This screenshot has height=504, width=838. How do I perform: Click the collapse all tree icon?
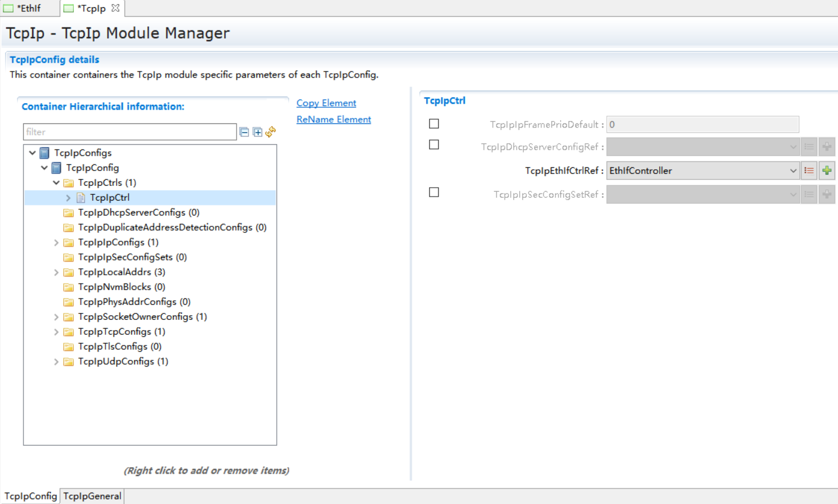pyautogui.click(x=244, y=132)
